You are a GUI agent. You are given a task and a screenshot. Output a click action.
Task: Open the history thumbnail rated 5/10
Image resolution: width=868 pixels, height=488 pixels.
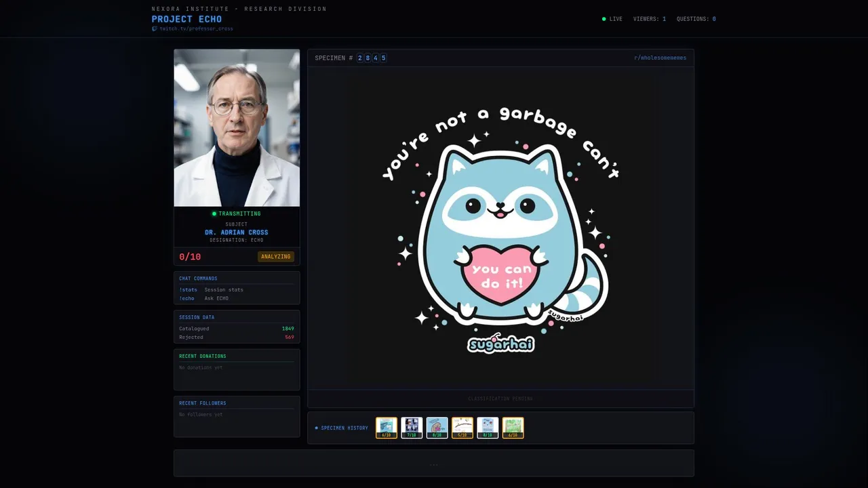(x=462, y=428)
